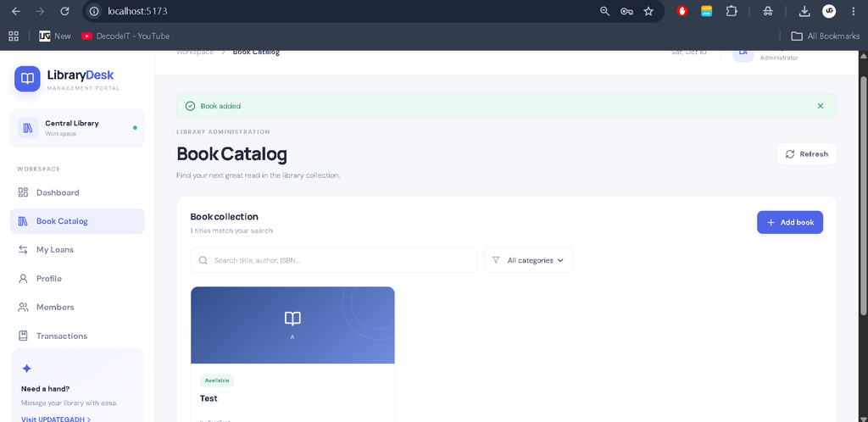Image resolution: width=868 pixels, height=422 pixels.
Task: Open the yellow PRO extension icon
Action: point(706,11)
